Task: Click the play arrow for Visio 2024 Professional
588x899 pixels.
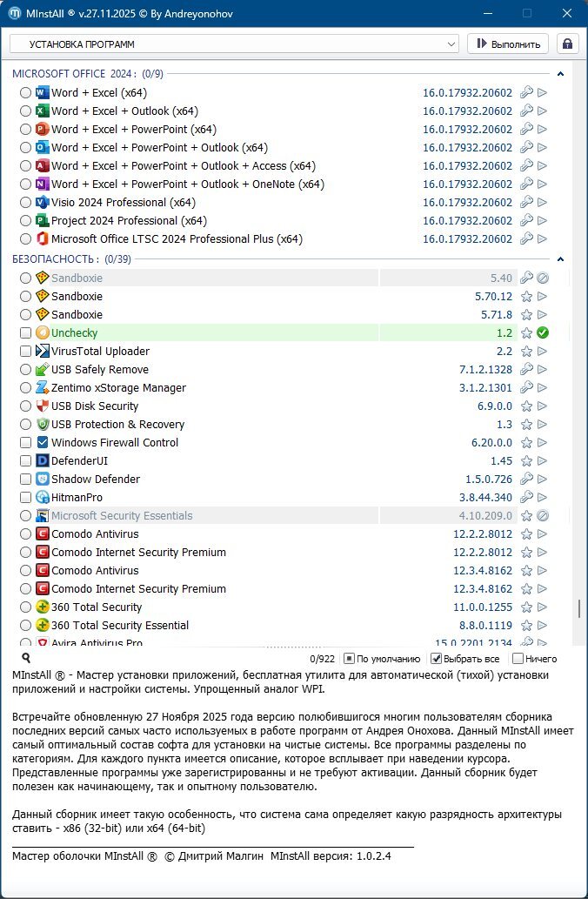Action: pyautogui.click(x=543, y=203)
